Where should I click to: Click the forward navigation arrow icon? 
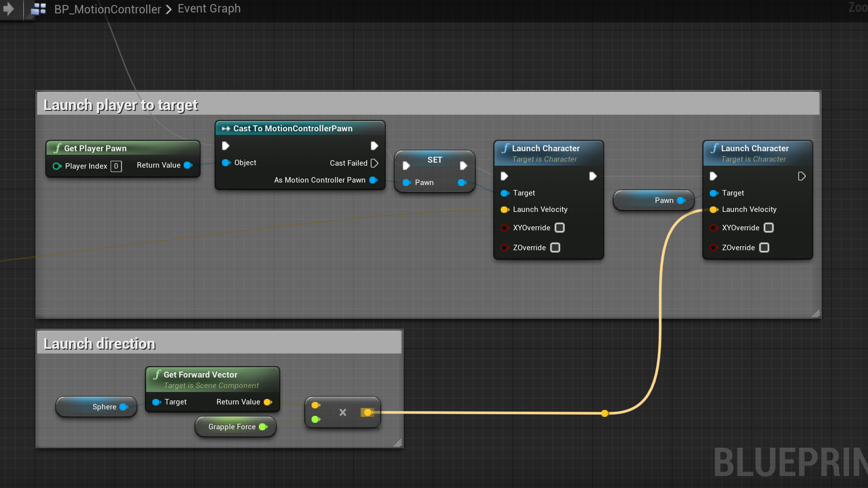click(8, 9)
